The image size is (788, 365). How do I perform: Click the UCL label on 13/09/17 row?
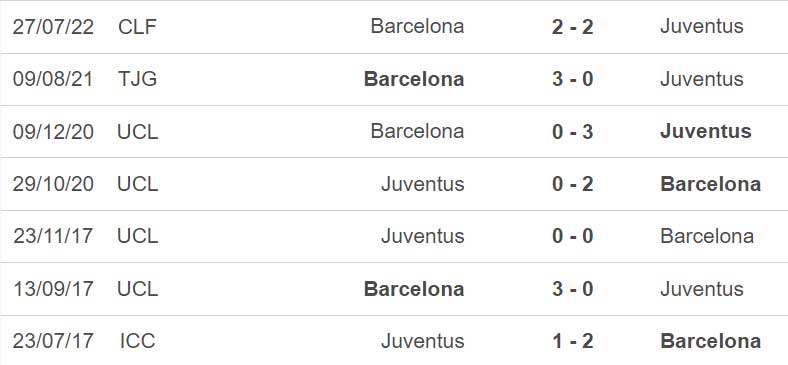pos(138,289)
